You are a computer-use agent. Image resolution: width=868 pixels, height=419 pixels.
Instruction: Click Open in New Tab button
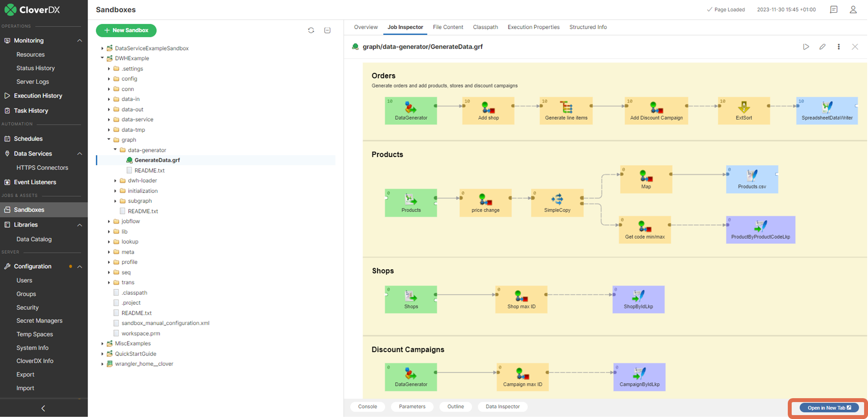[x=829, y=408]
